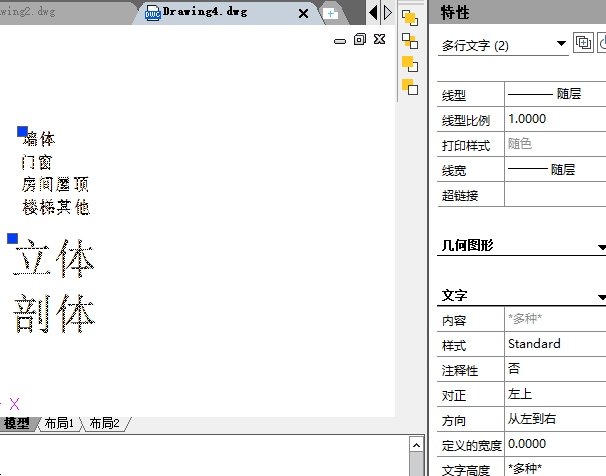606x476 pixels.
Task: Switch to the 布局2 layout tab
Action: coord(104,424)
